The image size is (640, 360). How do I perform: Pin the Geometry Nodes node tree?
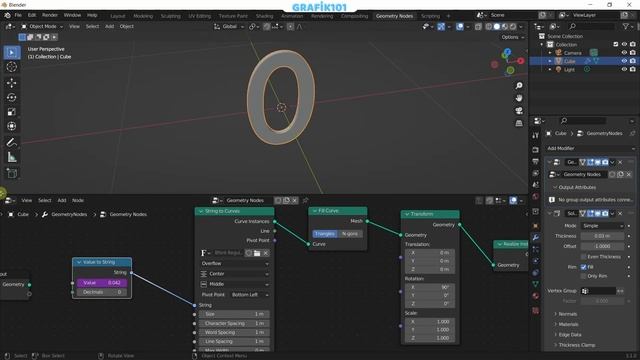point(305,200)
